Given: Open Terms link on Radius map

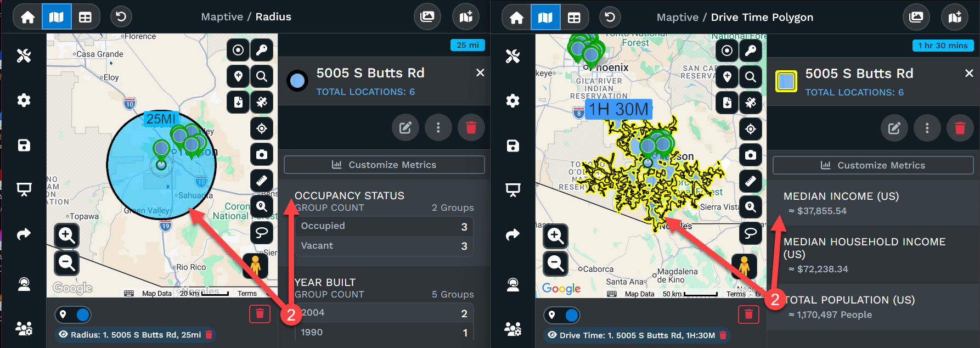Looking at the screenshot, I should [x=247, y=294].
